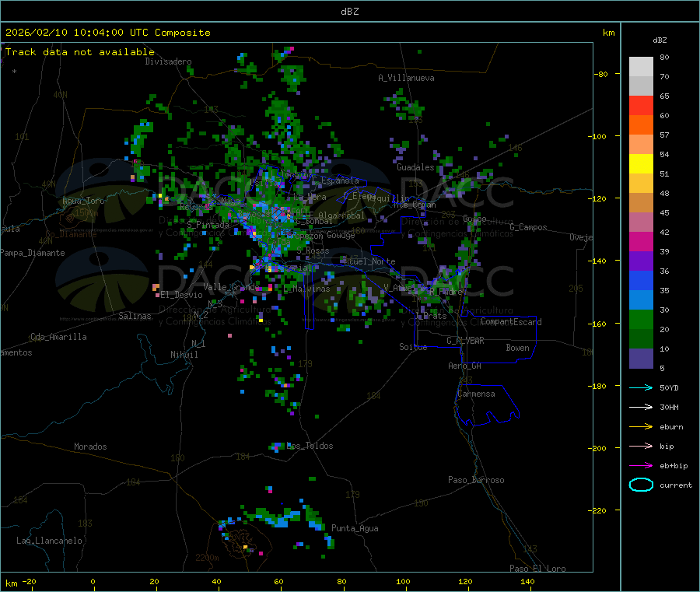Click the A_Villanueva place label

pos(406,78)
